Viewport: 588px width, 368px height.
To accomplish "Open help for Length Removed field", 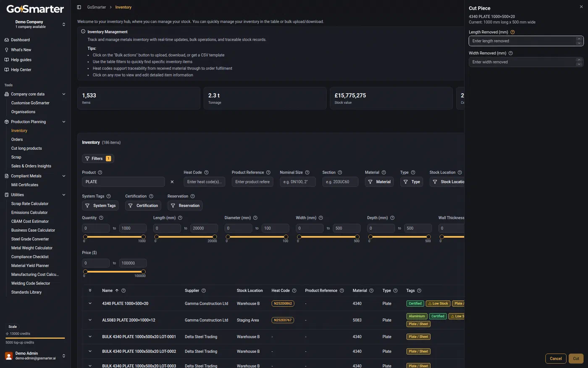I will 512,32.
